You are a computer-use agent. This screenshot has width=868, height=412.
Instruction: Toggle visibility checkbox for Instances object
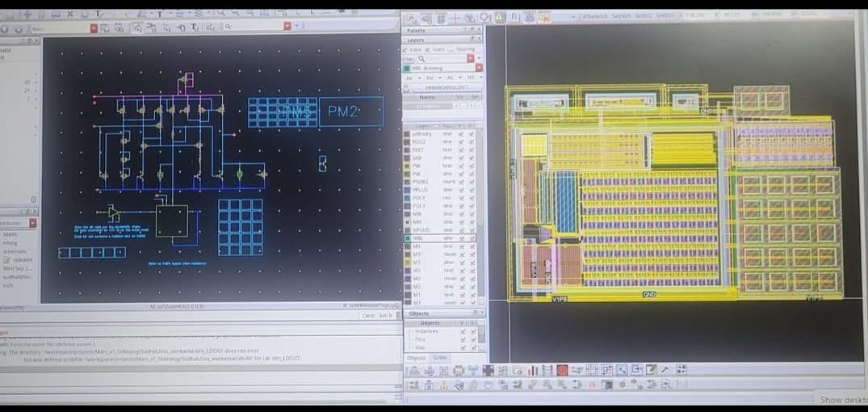(x=461, y=331)
